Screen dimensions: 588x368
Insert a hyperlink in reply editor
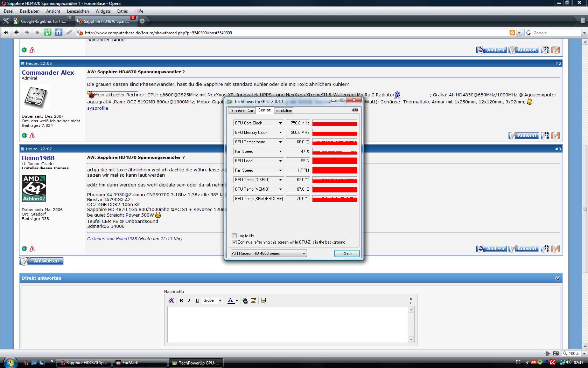click(x=245, y=301)
